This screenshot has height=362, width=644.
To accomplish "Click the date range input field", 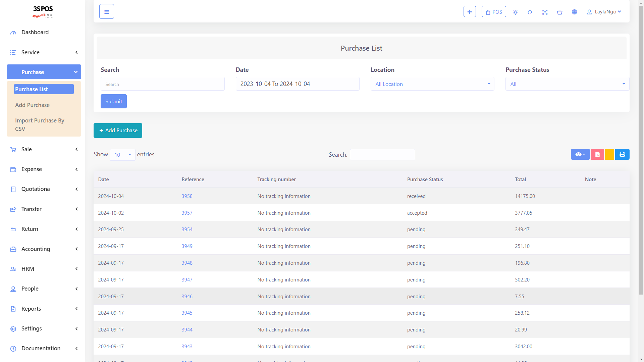I will pyautogui.click(x=297, y=84).
